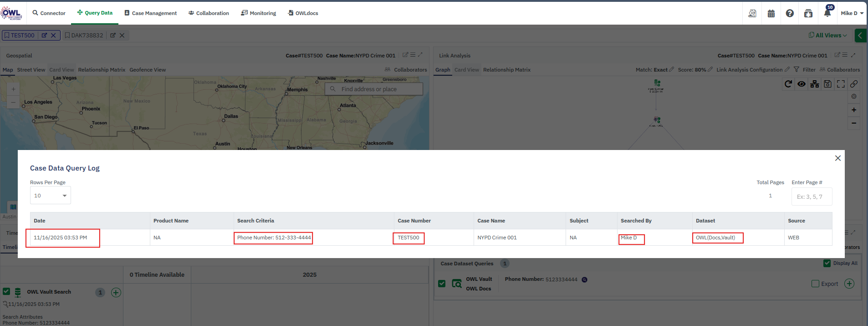This screenshot has width=868, height=326.
Task: Switch to the DAK738832 case tab
Action: 87,36
